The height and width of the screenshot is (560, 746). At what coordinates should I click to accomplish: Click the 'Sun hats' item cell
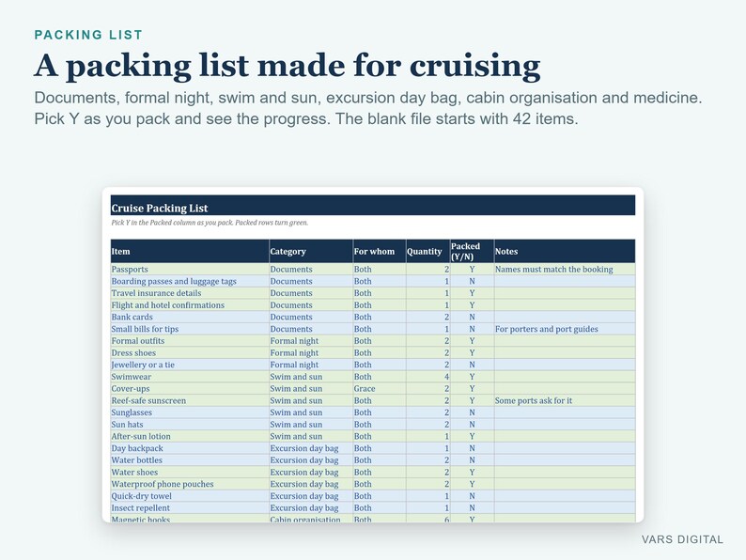coord(190,425)
